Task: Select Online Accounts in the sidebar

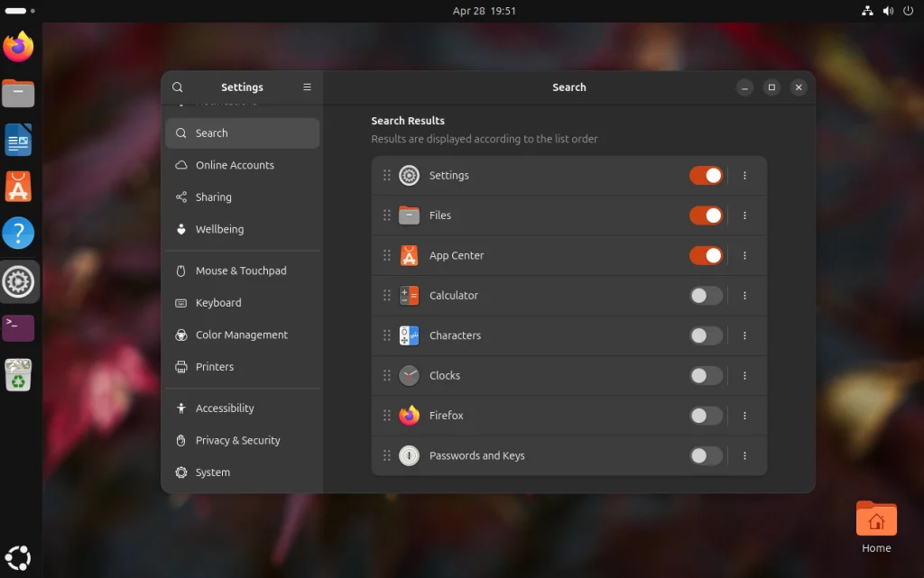Action: point(242,165)
